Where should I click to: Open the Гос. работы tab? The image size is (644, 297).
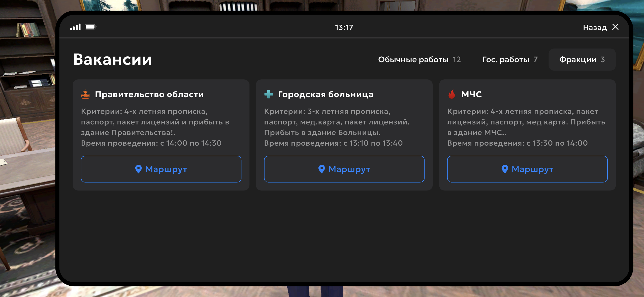[510, 60]
